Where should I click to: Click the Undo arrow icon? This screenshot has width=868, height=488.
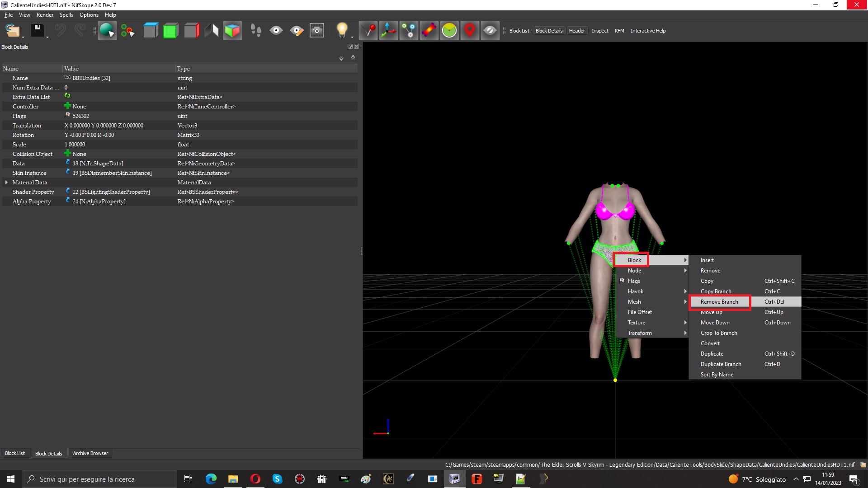point(60,31)
